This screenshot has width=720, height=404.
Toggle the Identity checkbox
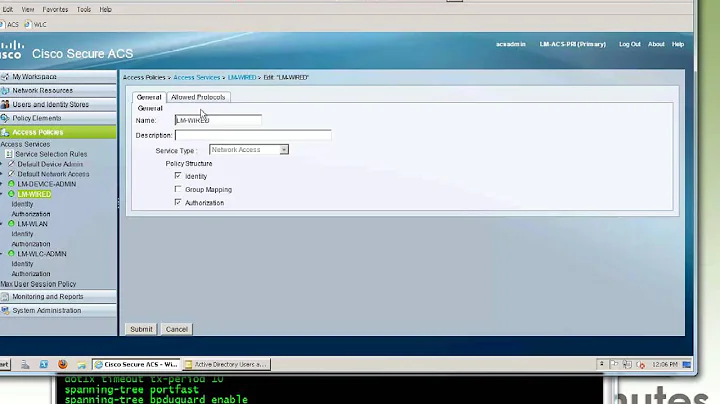click(178, 176)
